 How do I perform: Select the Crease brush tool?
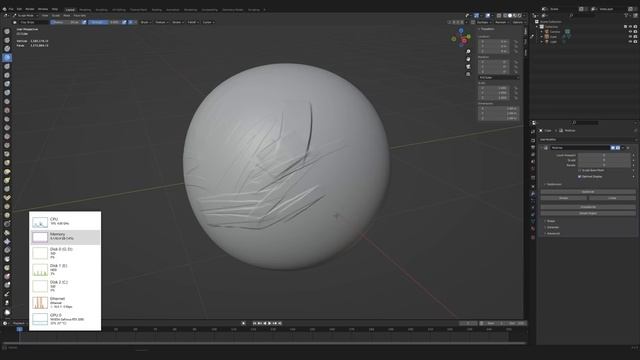tap(7, 101)
